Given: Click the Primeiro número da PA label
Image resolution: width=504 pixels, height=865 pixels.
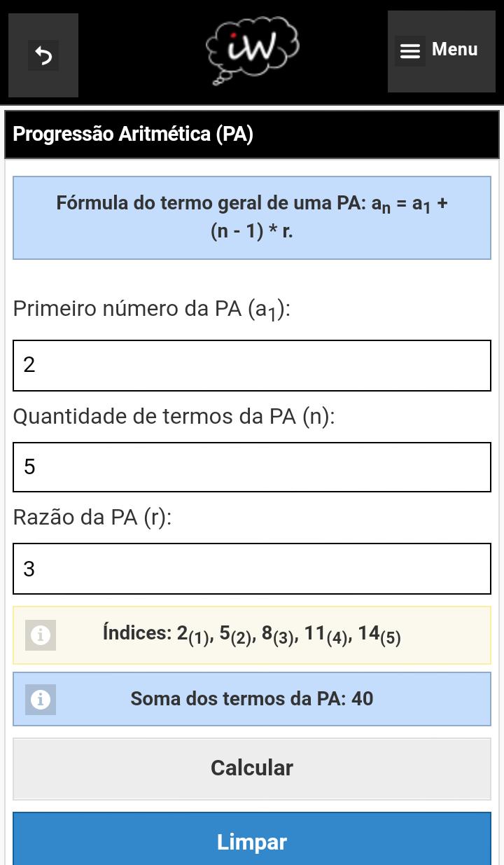Looking at the screenshot, I should (152, 310).
